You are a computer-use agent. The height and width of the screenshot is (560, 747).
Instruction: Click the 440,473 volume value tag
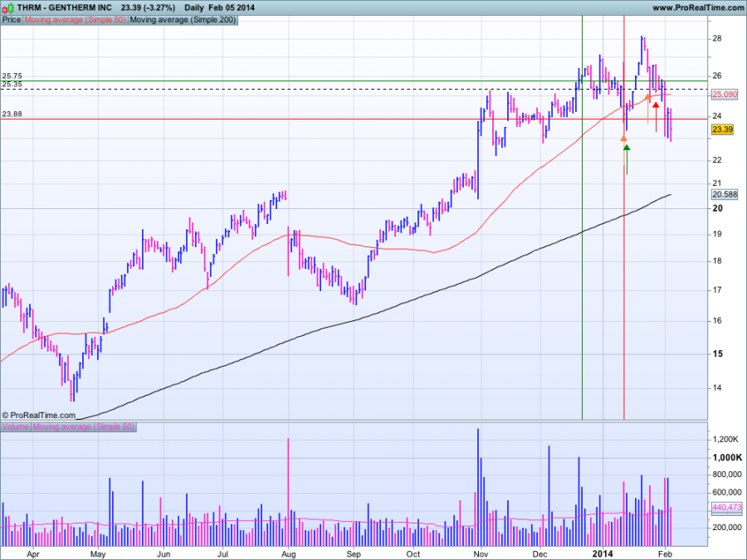[x=727, y=507]
